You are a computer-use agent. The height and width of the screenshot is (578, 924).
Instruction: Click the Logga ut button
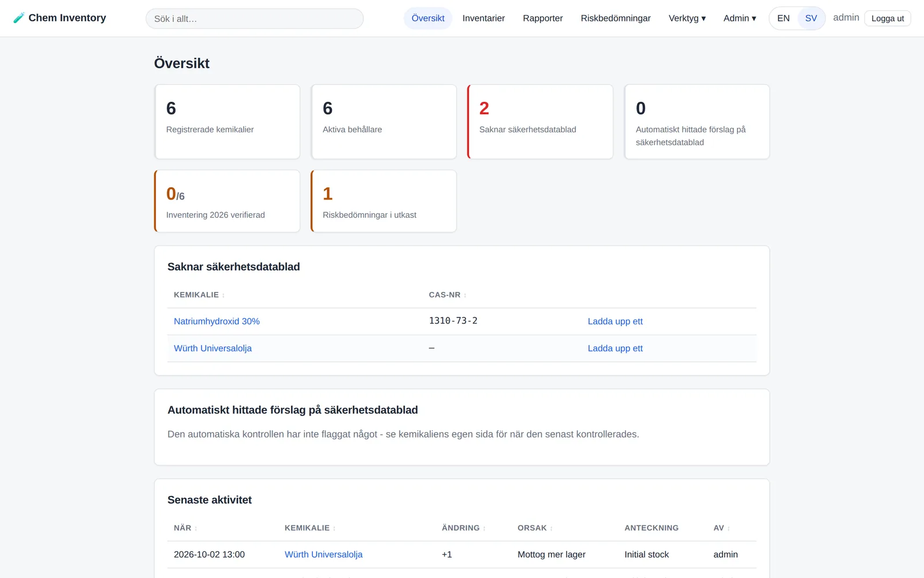[x=888, y=18]
